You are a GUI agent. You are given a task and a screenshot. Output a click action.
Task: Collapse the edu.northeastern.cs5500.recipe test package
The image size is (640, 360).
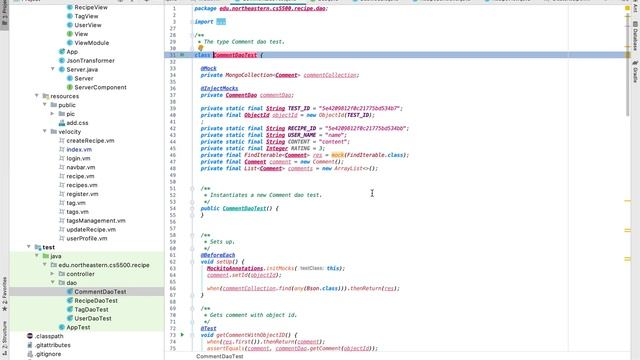(x=45, y=265)
